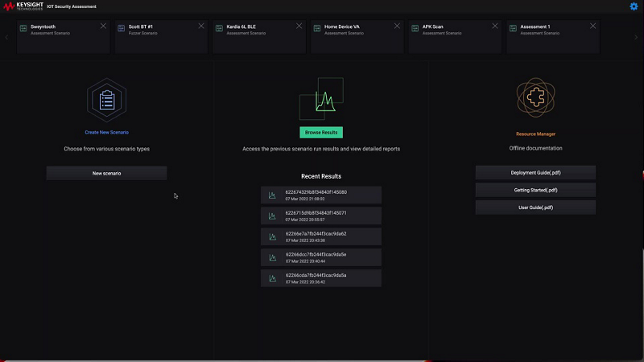644x362 pixels.
Task: Click the Resource Manager puzzle icon
Action: 535,97
